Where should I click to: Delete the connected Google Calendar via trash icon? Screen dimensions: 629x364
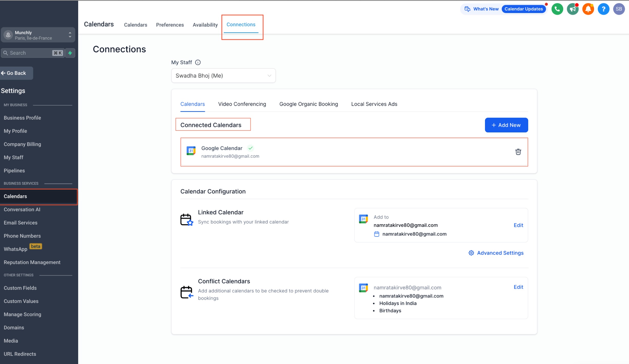(x=518, y=152)
